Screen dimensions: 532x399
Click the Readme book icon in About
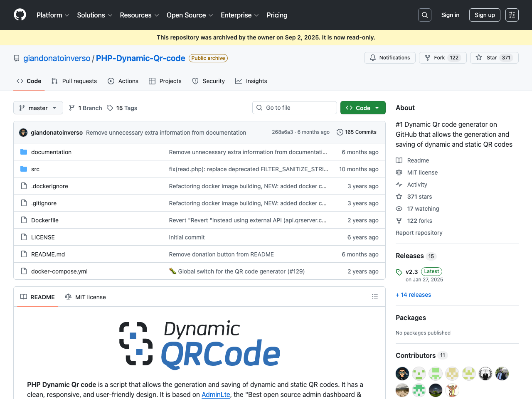(x=399, y=160)
